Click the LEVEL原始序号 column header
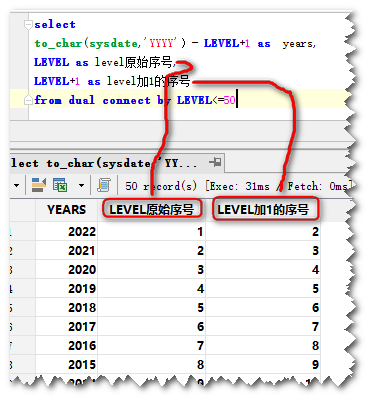 pyautogui.click(x=152, y=210)
